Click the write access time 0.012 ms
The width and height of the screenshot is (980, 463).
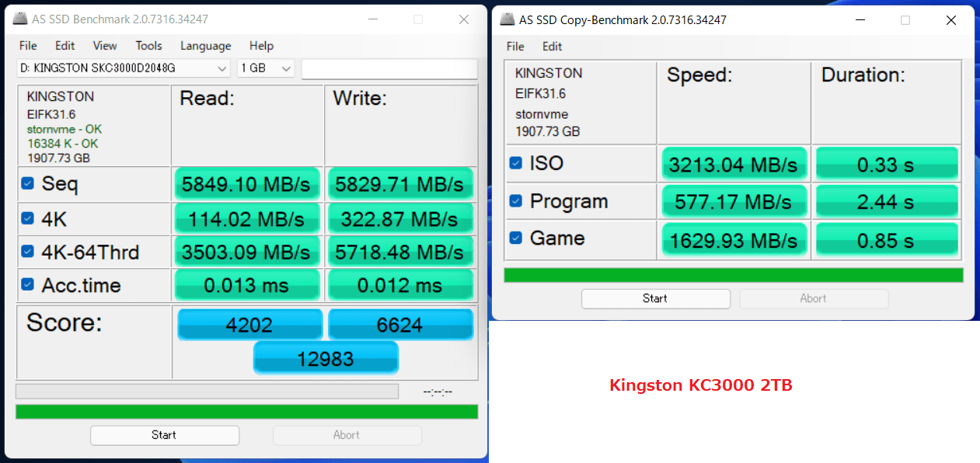[x=399, y=285]
